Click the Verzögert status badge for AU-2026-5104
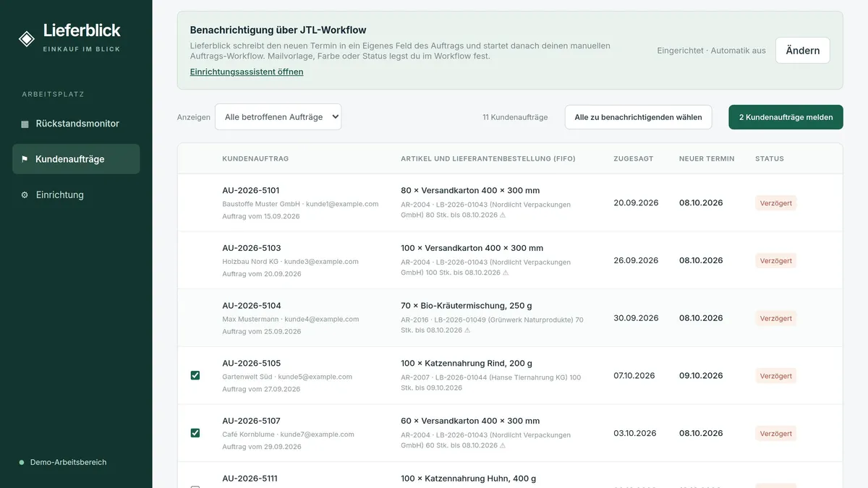This screenshot has height=488, width=868. [x=775, y=318]
